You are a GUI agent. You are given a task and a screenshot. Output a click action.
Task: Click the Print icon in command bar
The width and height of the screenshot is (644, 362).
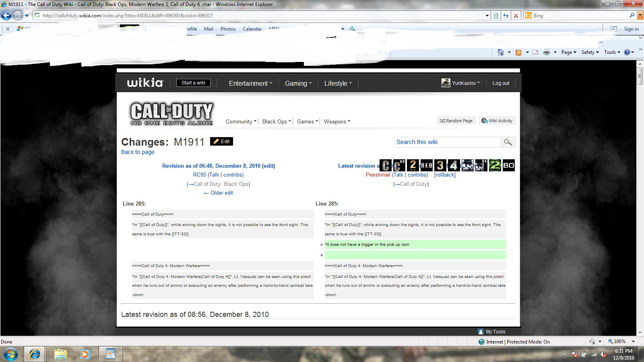pos(547,52)
